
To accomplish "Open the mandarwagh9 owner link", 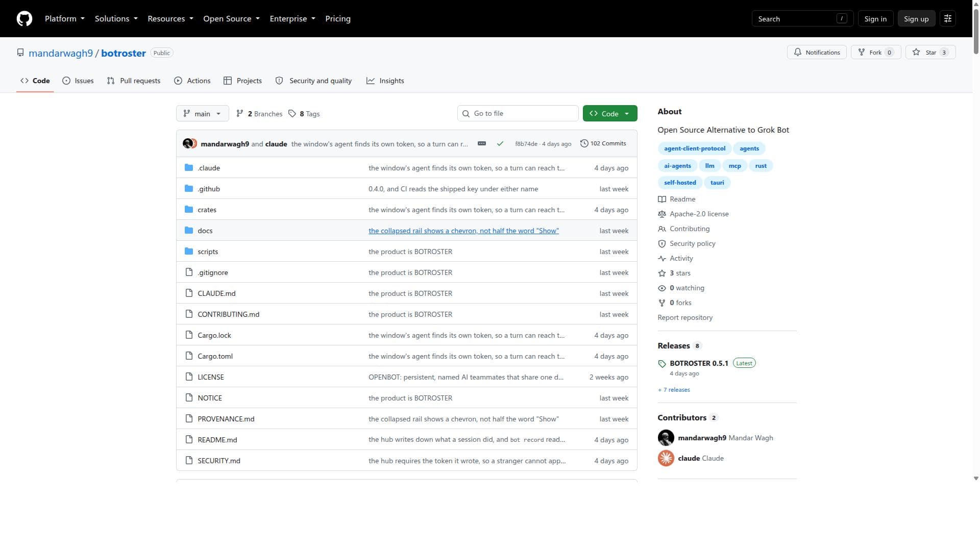I will coord(61,53).
